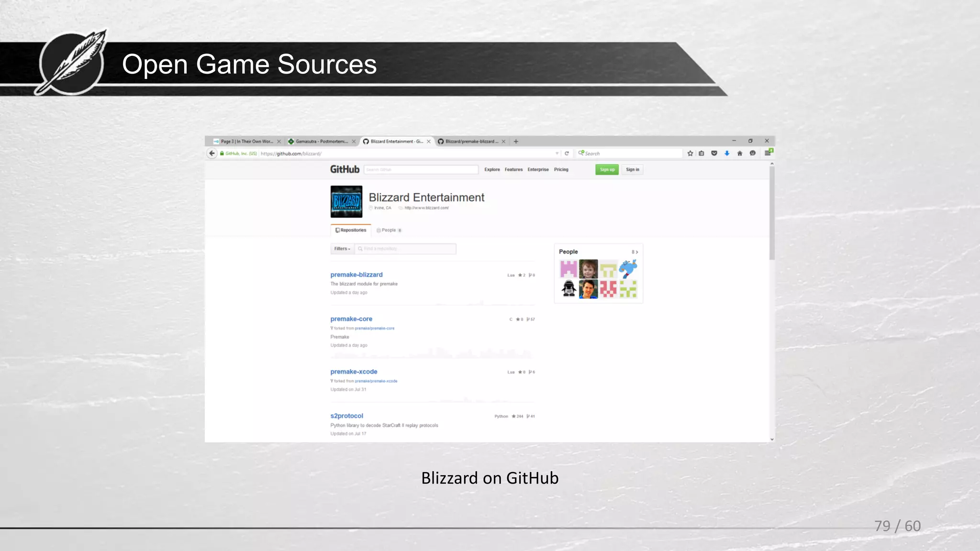Close the Blizzard/premake-blizzard tab
The image size is (980, 551).
point(503,142)
